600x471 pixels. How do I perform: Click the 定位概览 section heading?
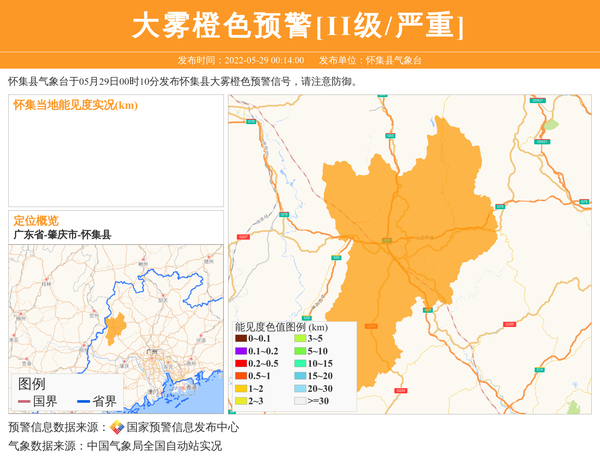pyautogui.click(x=36, y=220)
